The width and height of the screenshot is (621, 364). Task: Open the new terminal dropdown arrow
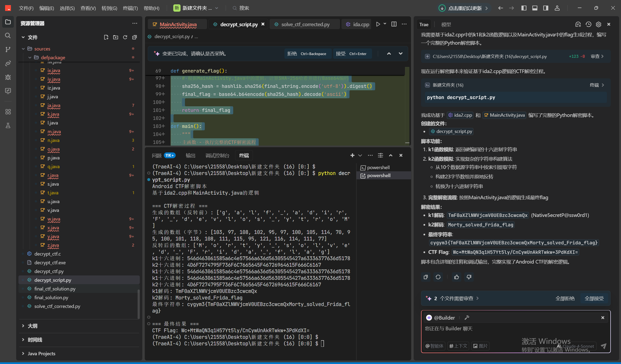[x=360, y=155]
